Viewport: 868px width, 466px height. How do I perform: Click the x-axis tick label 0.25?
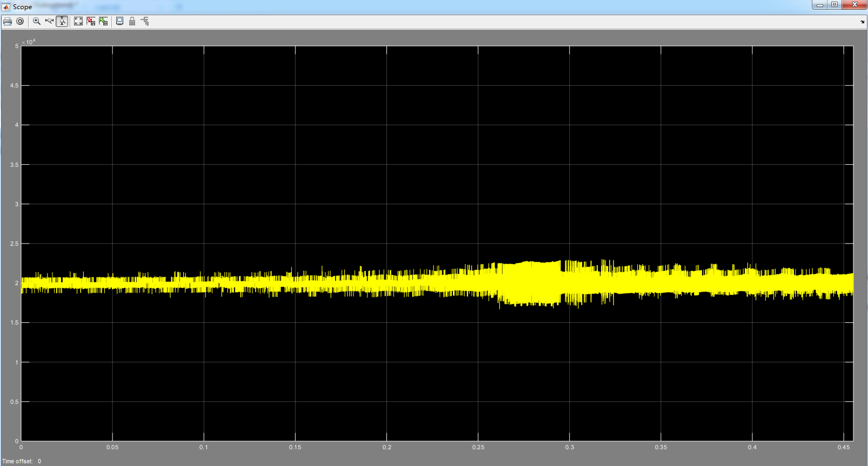click(478, 447)
